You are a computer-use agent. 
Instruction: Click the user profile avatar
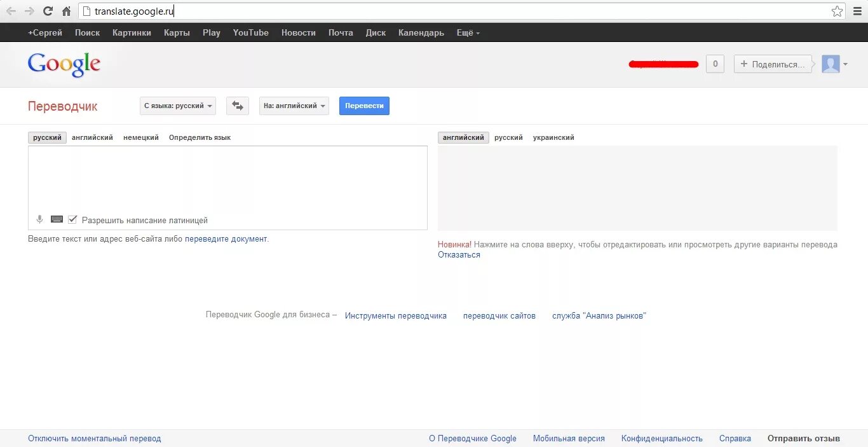pos(831,64)
